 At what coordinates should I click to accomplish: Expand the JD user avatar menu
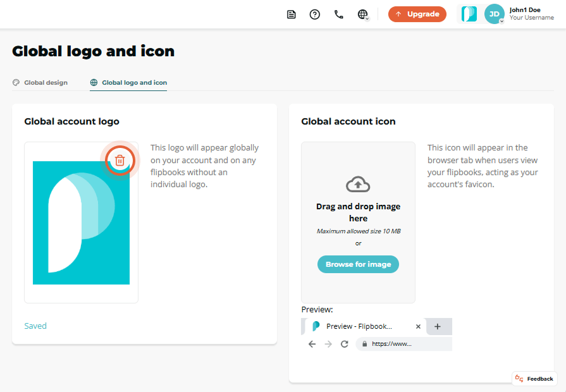coord(494,14)
